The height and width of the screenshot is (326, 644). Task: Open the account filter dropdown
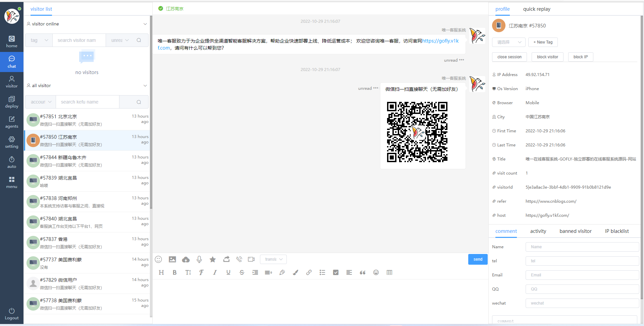pos(41,102)
